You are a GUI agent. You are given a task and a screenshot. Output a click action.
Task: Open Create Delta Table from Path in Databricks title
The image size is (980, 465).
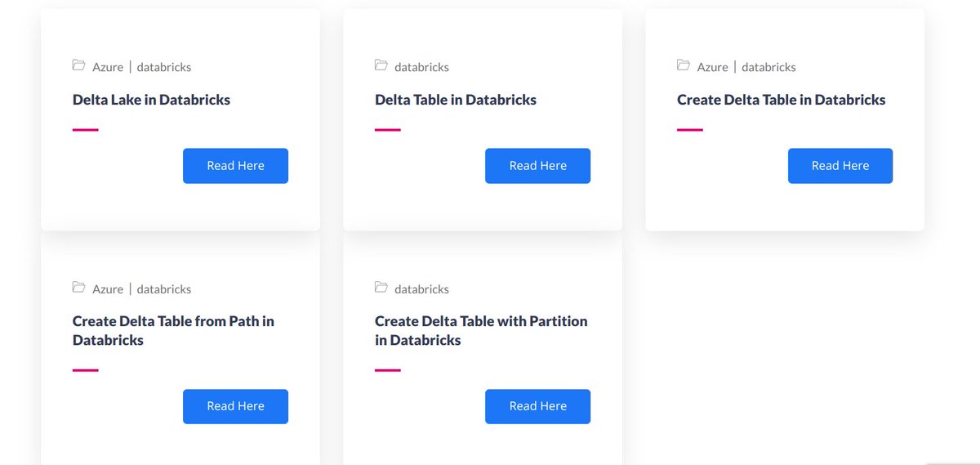(x=173, y=331)
